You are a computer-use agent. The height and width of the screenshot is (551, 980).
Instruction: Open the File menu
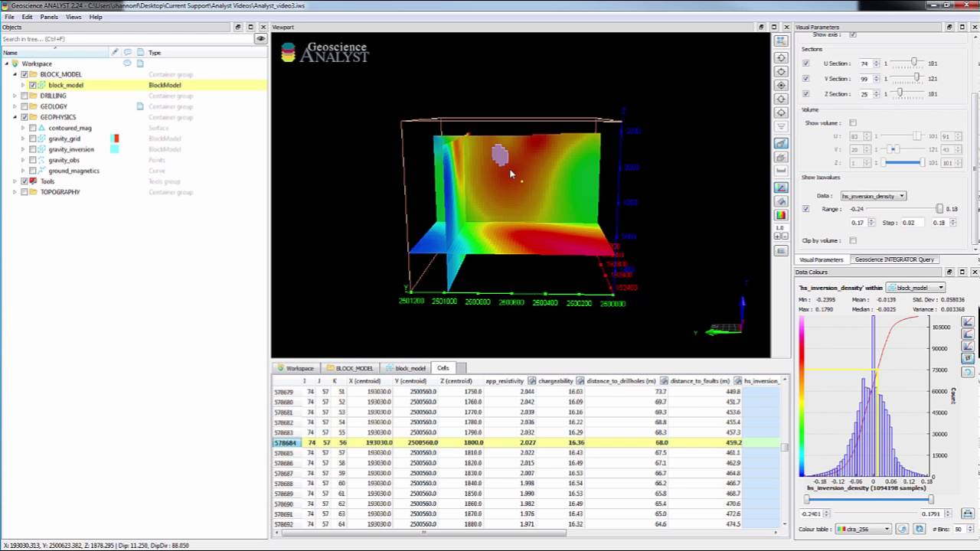coord(9,17)
